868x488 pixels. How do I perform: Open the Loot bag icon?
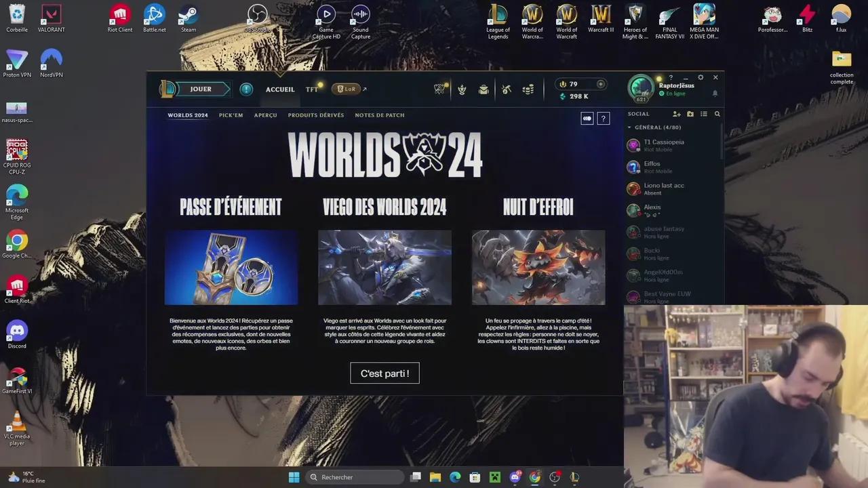click(x=483, y=89)
